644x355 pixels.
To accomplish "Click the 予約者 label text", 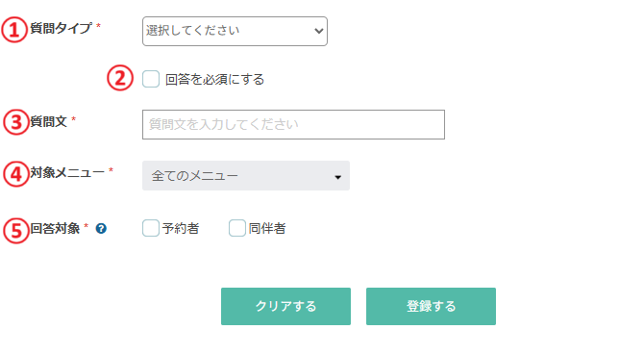I will [181, 228].
